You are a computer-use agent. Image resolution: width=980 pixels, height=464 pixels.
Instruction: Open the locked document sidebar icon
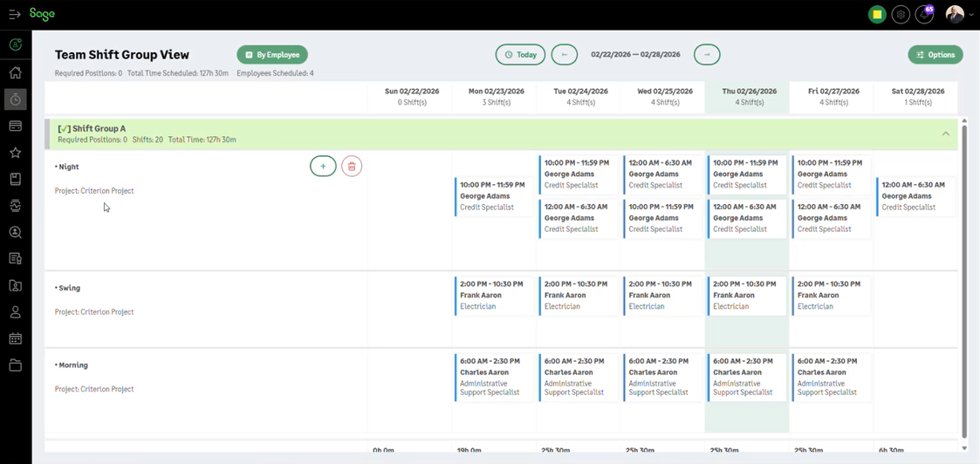(16, 258)
